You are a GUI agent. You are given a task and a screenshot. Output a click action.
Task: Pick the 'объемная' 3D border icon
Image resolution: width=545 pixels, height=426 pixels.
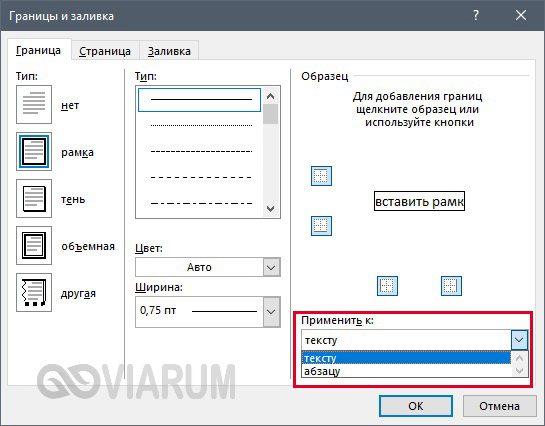34,245
